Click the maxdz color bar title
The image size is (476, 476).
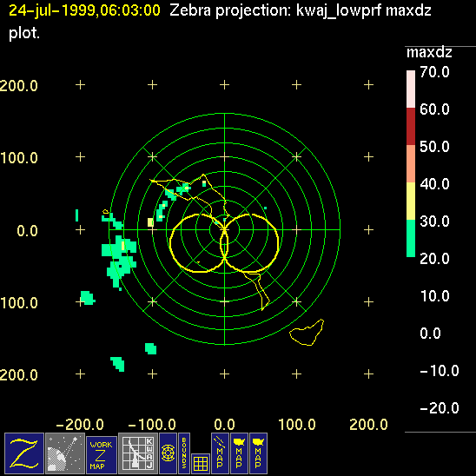pyautogui.click(x=429, y=52)
